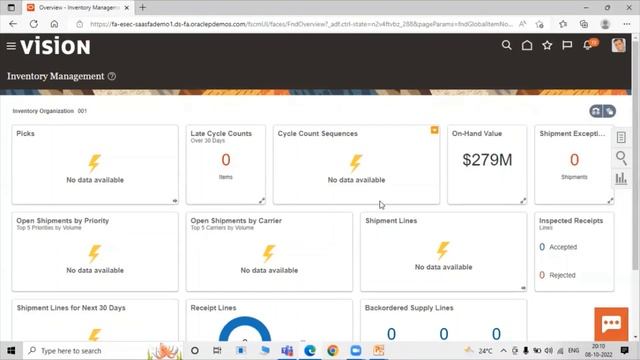Open the user profile avatar
Viewport: 640px width, 360px height.
click(x=618, y=45)
